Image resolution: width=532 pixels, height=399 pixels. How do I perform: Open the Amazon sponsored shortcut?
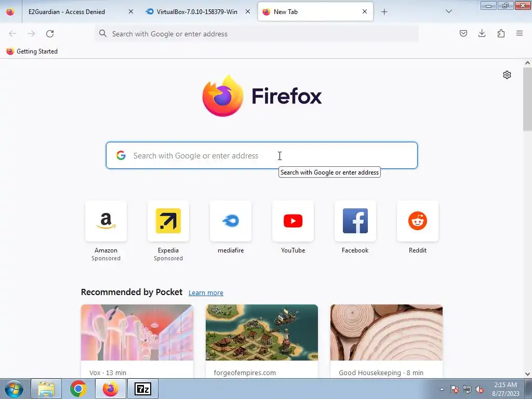coord(106,221)
